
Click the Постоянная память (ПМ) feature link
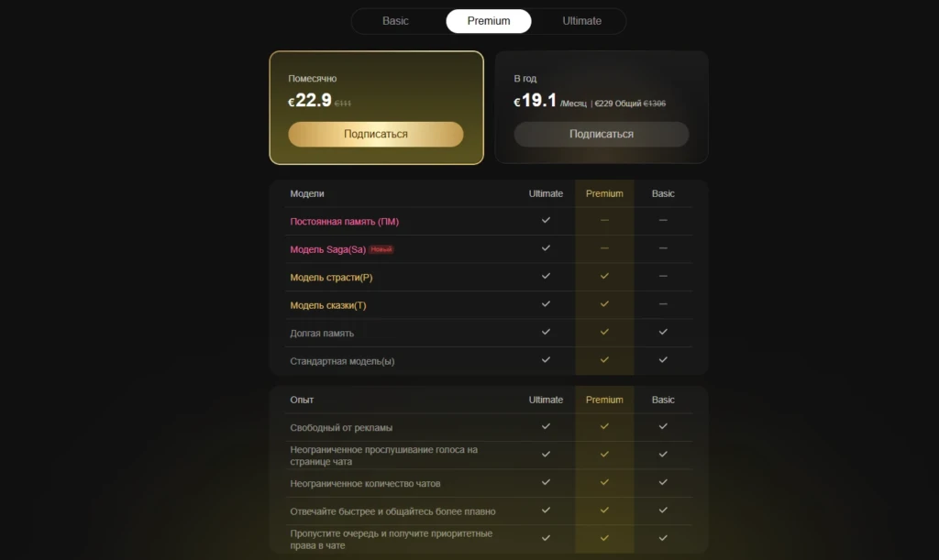click(x=345, y=222)
